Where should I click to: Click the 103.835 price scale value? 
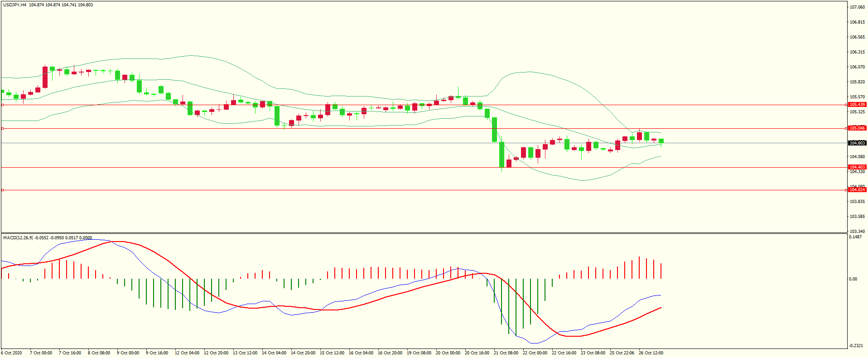[x=857, y=202]
